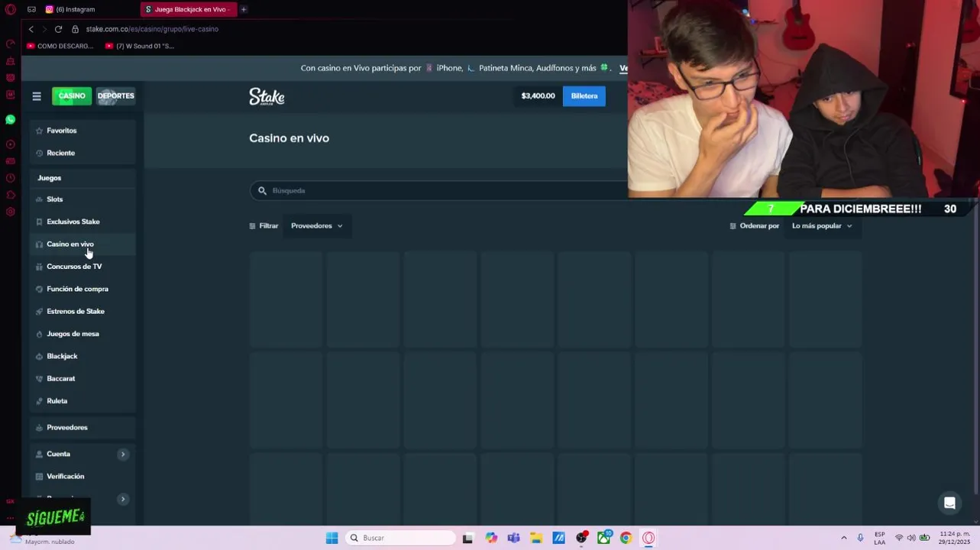Open the Proveedores filter dropdown
Image resolution: width=980 pixels, height=550 pixels.
coord(317,226)
